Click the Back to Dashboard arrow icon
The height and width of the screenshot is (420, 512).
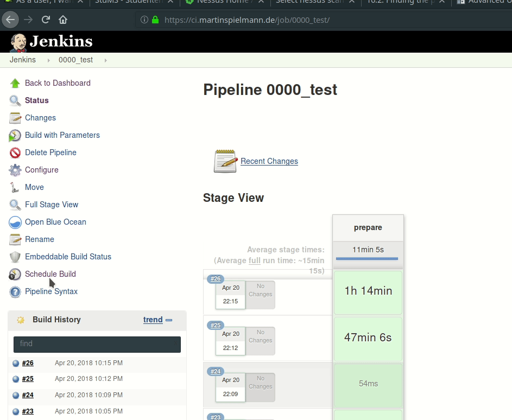point(15,83)
